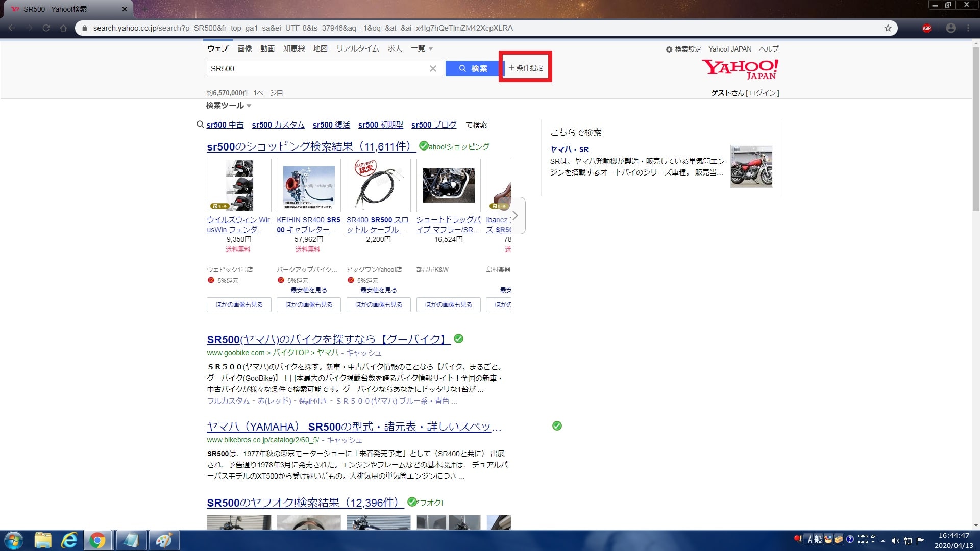
Task: Clear the search box with the X icon
Action: tap(433, 68)
